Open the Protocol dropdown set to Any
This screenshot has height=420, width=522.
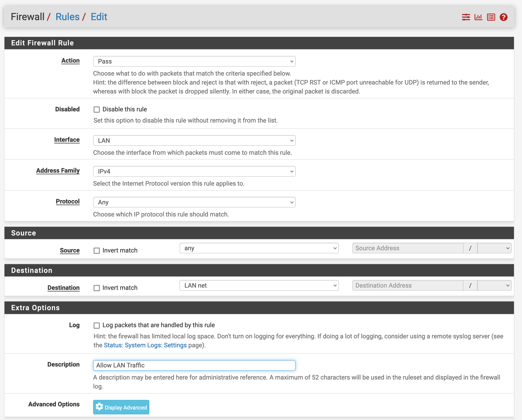pos(194,202)
